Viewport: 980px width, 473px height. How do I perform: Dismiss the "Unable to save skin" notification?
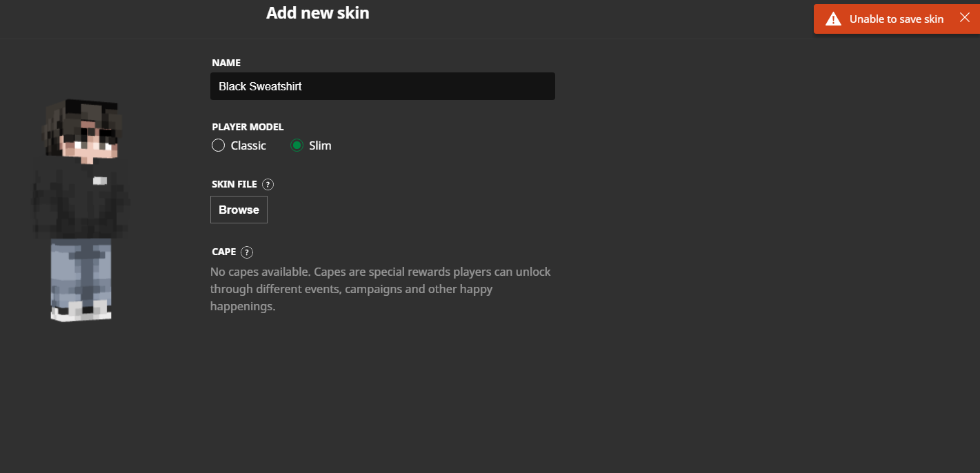coord(964,18)
